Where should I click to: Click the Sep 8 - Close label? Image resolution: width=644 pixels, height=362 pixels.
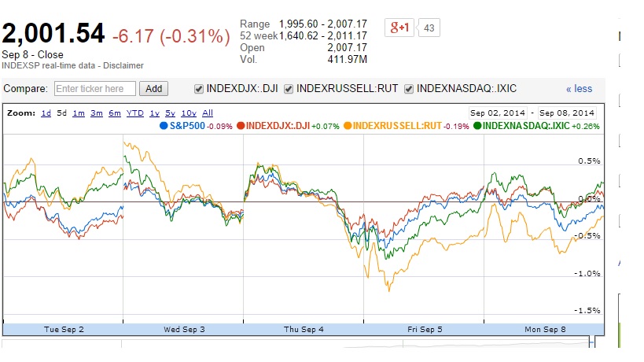(x=32, y=54)
